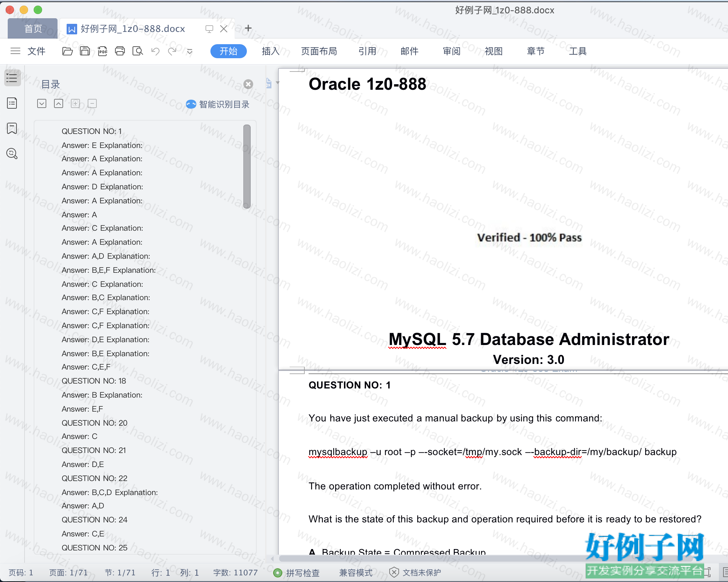728x582 pixels.
Task: Jump to QUESTION NO: 1 in outline
Action: click(92, 131)
